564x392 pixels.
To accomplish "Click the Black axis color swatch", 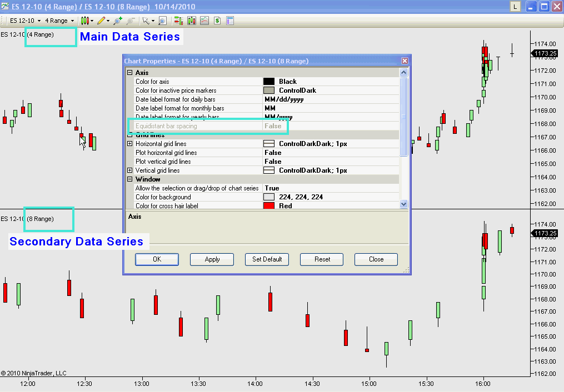I will (269, 82).
